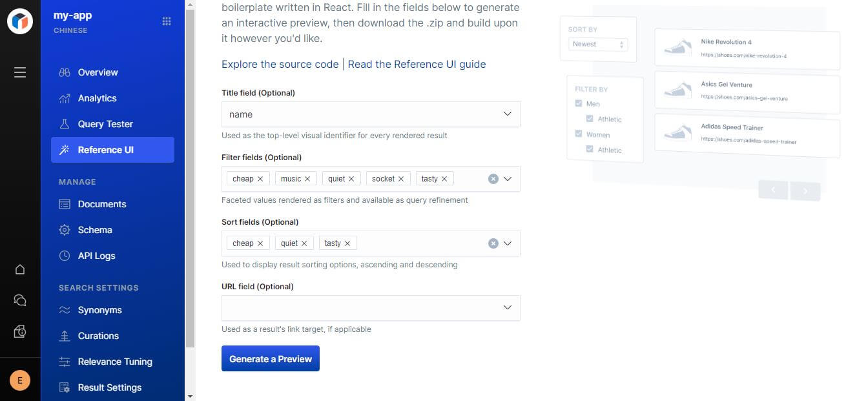Remove cheap from Sort fields
The image size is (868, 401).
[x=260, y=243]
